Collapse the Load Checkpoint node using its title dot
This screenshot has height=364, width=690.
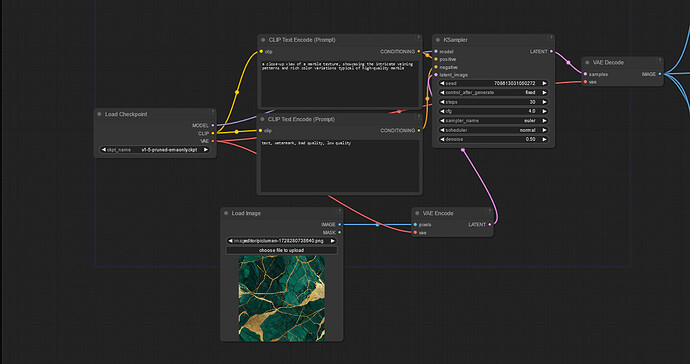(x=99, y=114)
